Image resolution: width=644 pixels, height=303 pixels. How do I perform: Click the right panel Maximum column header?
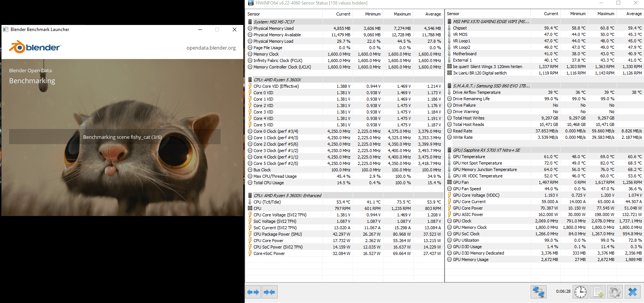coord(602,14)
